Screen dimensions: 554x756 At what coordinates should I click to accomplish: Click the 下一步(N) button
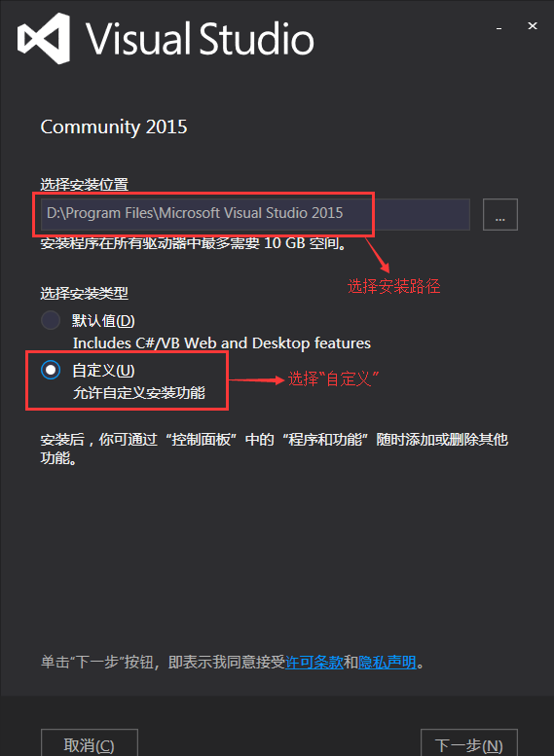click(469, 743)
